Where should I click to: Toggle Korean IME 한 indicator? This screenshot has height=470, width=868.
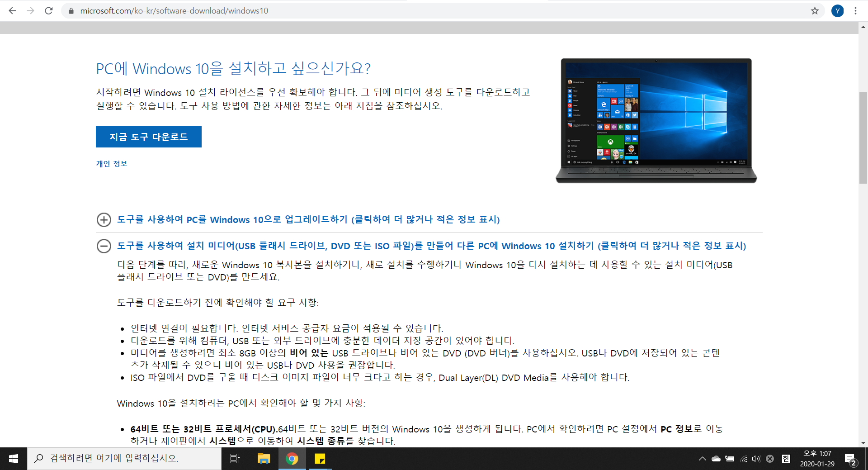click(786, 459)
